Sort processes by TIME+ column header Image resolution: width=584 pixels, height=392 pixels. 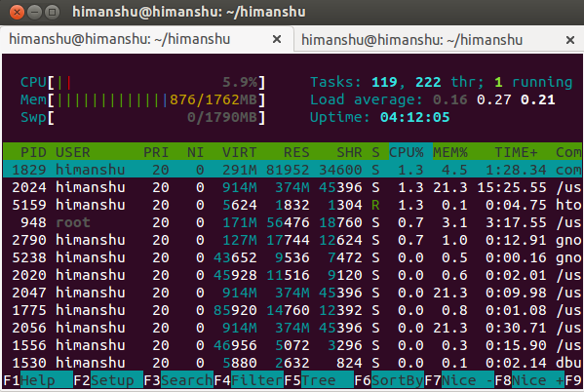pyautogui.click(x=516, y=152)
